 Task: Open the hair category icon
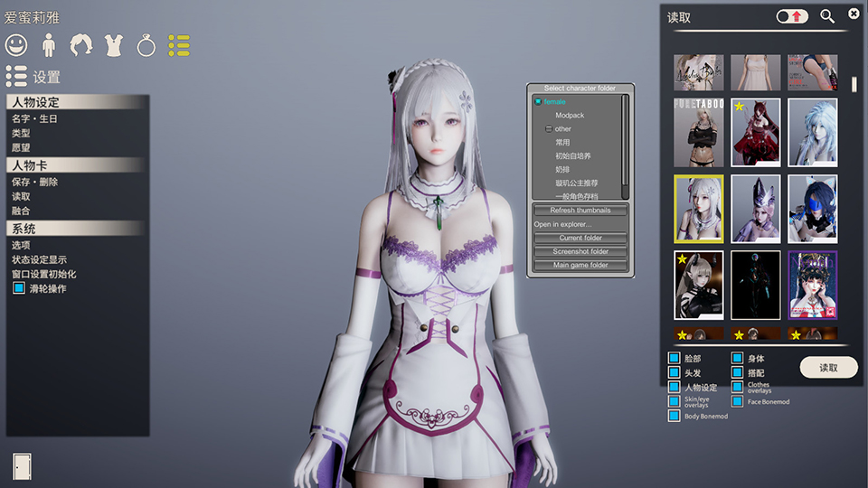point(81,43)
